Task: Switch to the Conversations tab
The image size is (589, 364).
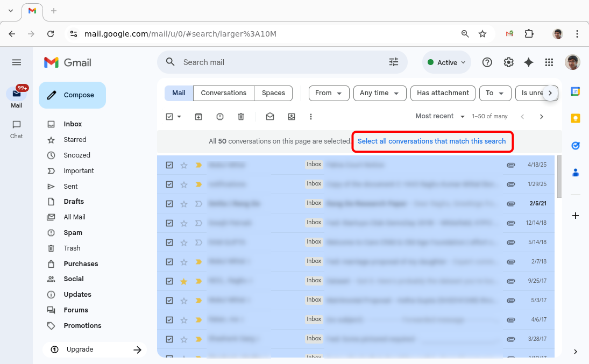Action: [223, 93]
